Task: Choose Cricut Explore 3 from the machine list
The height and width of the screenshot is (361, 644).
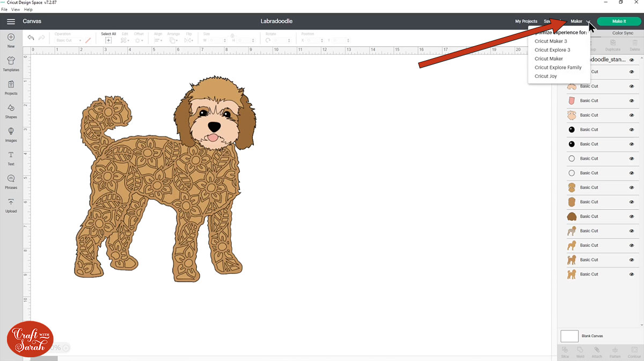Action: click(x=552, y=50)
